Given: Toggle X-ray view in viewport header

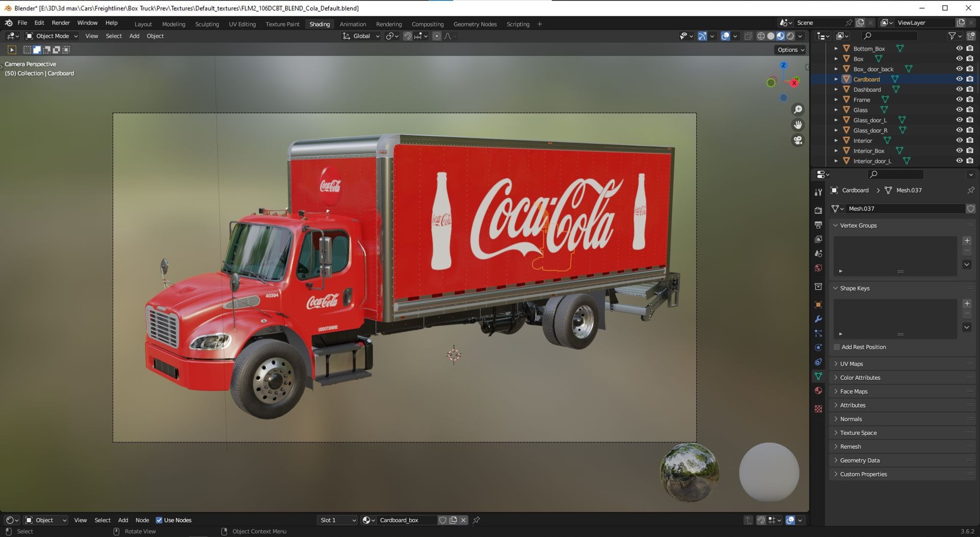Looking at the screenshot, I should coord(748,36).
